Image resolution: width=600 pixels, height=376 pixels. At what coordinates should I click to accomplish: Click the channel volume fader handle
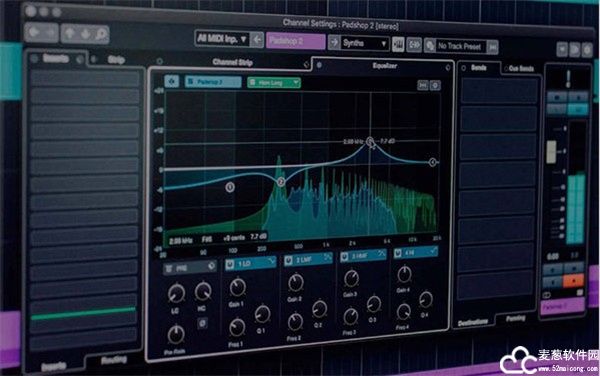(551, 152)
